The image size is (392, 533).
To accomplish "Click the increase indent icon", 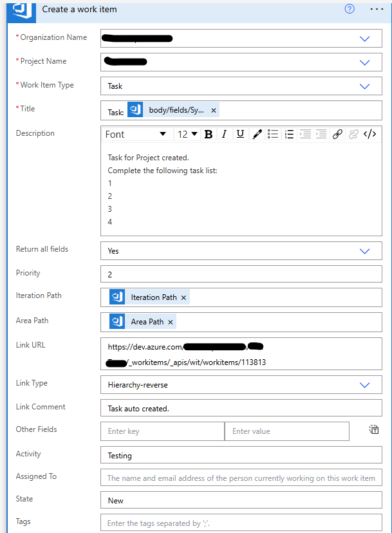I will click(305, 135).
